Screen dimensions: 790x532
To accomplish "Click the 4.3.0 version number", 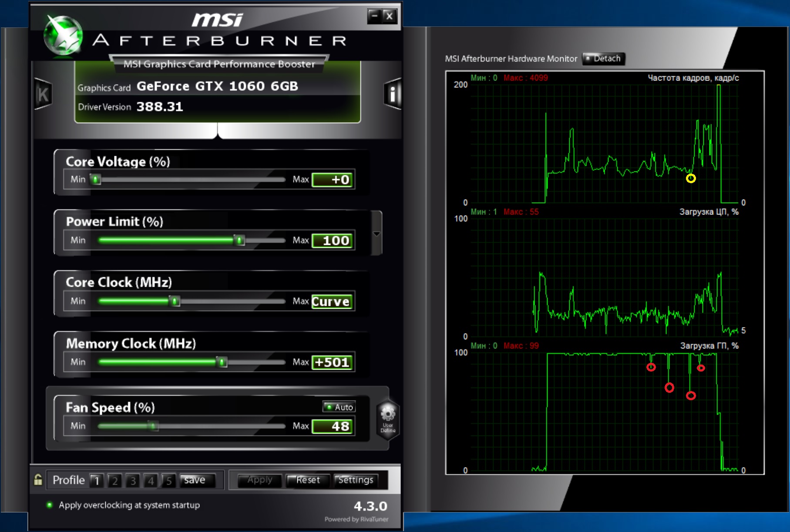I will [x=370, y=506].
